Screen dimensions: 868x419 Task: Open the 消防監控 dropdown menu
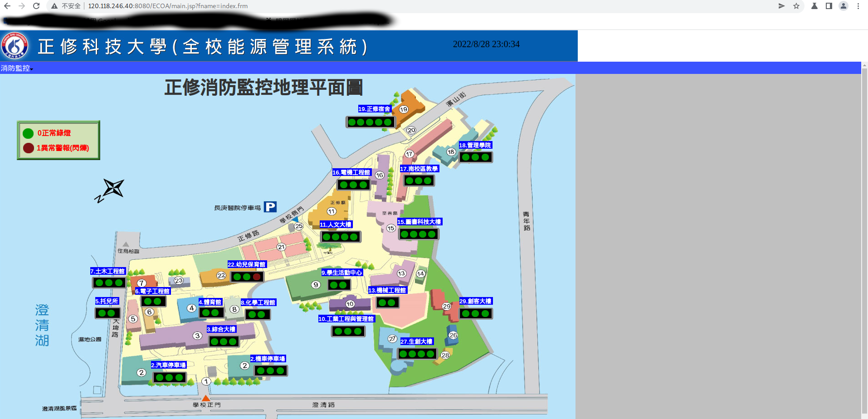click(17, 68)
